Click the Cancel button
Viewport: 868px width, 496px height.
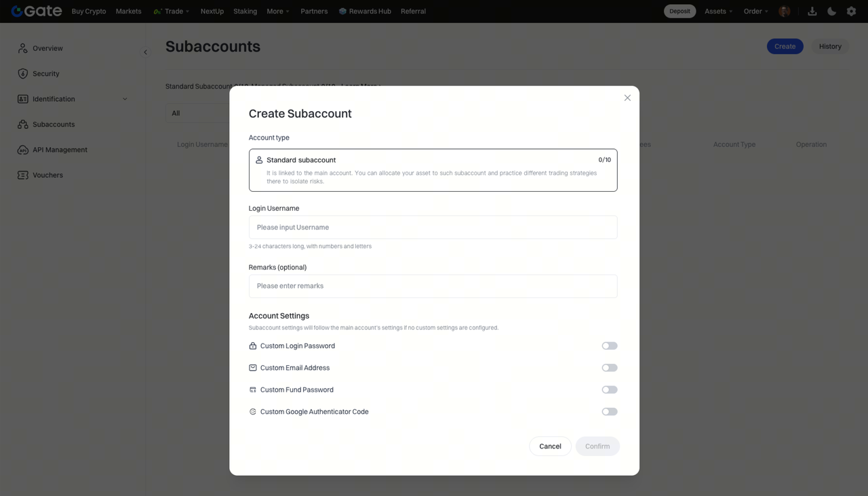(550, 446)
